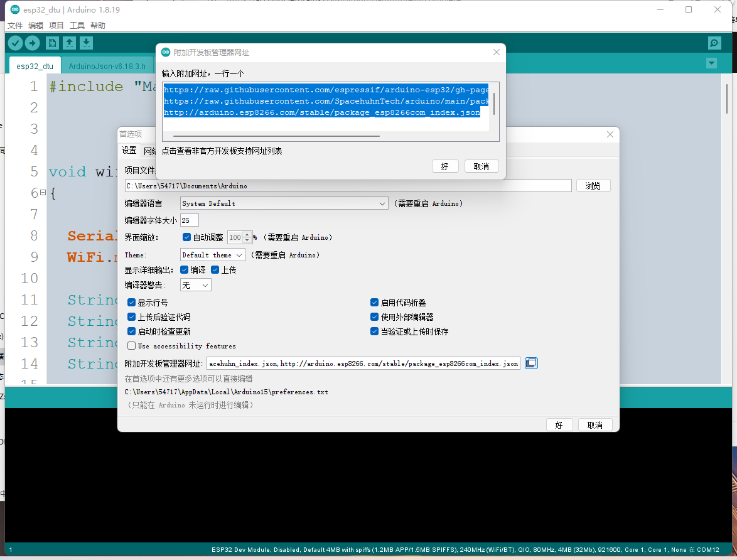Click the SpacehuhnTech URL line
Viewport: 737px width, 560px height.
click(x=326, y=101)
